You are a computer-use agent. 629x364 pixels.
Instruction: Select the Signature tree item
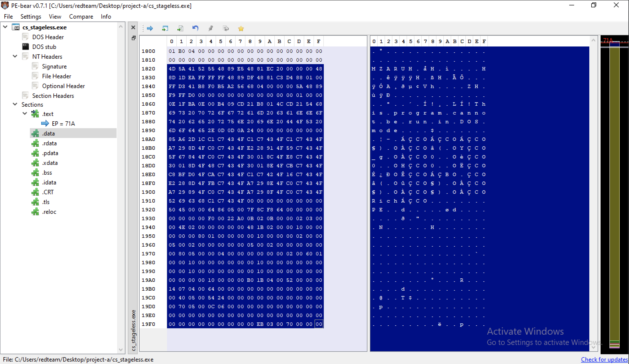tap(54, 66)
